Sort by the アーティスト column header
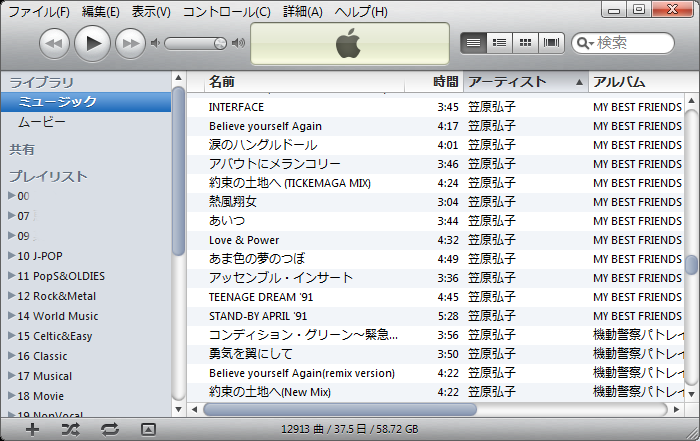 [x=526, y=82]
